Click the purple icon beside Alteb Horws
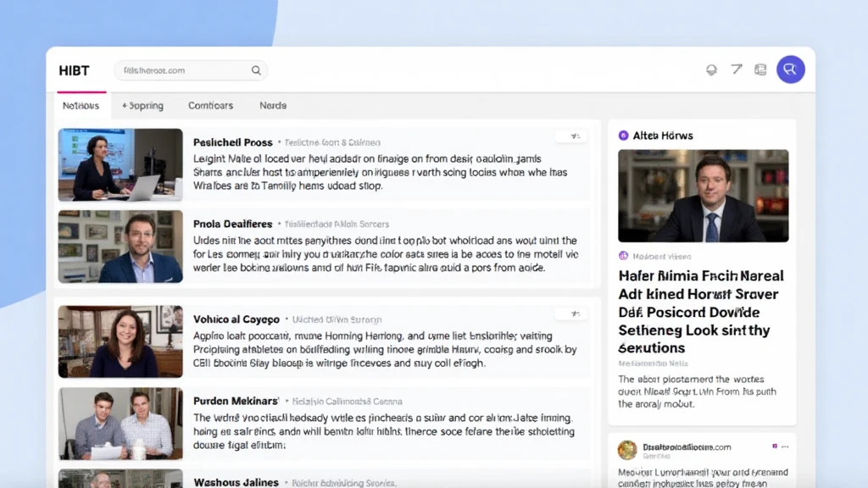The image size is (868, 488). [623, 136]
